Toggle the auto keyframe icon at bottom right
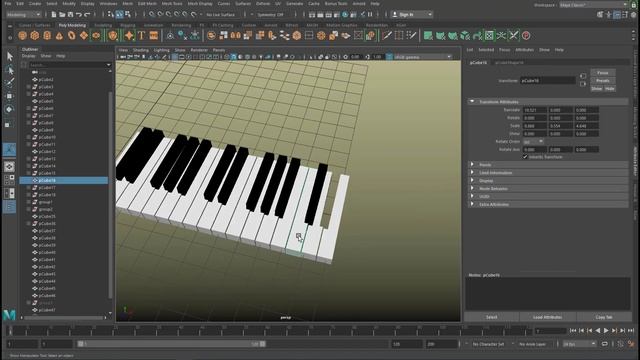640x360 pixels. (x=620, y=344)
